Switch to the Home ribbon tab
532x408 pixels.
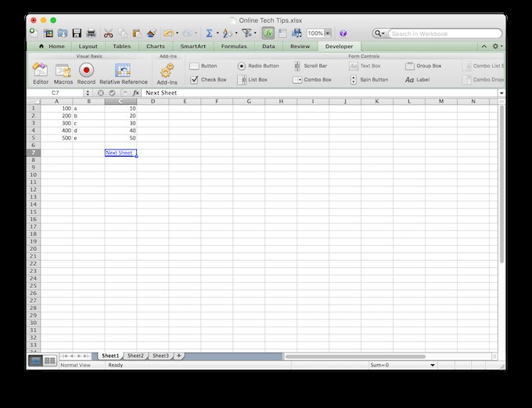[x=52, y=46]
